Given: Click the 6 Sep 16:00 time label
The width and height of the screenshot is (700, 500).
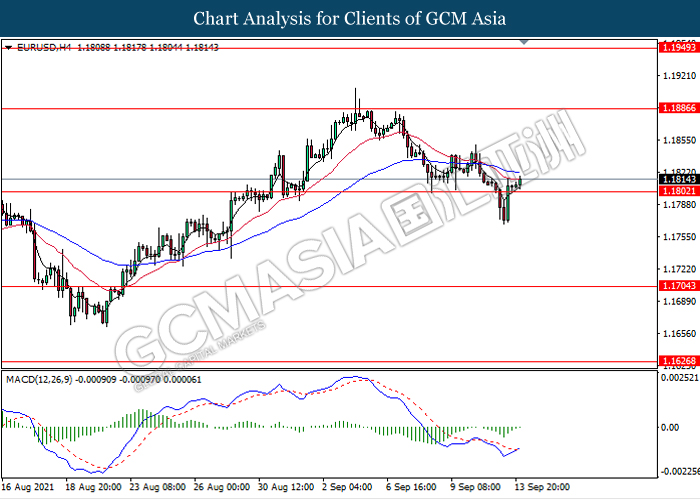Looking at the screenshot, I should click(411, 487).
